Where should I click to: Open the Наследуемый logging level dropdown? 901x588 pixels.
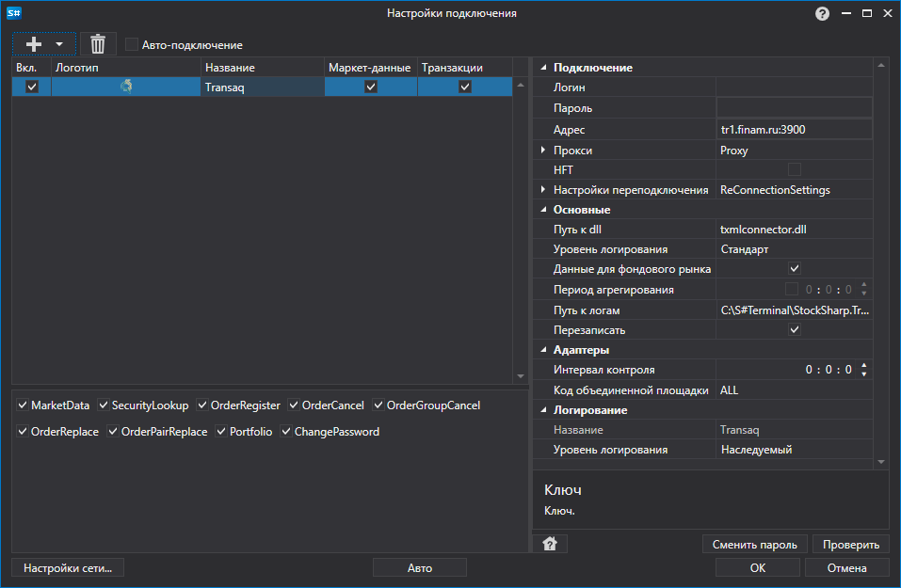pos(794,450)
